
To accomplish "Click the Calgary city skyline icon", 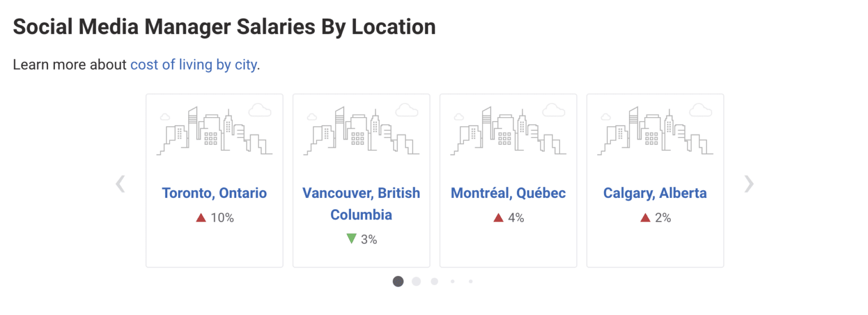I will coord(655,131).
